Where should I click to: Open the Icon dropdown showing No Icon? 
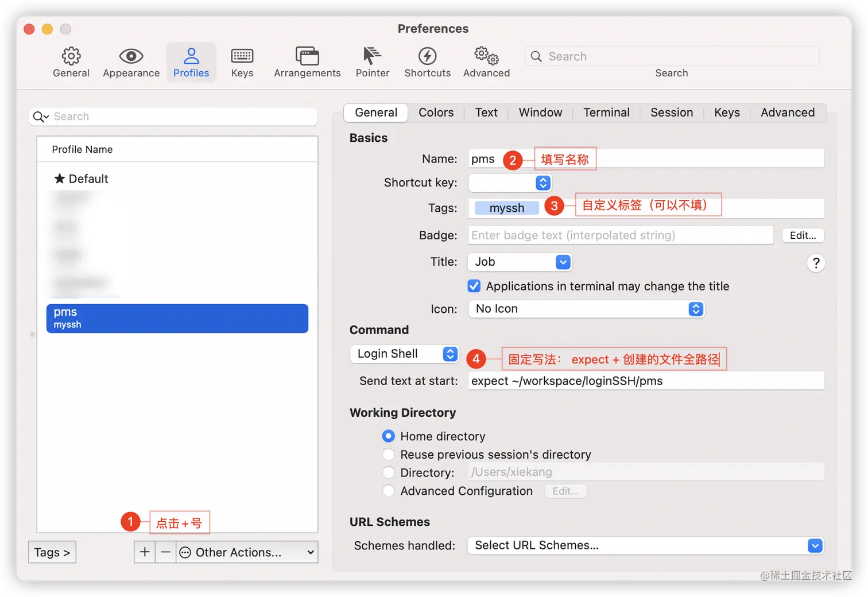click(x=586, y=309)
